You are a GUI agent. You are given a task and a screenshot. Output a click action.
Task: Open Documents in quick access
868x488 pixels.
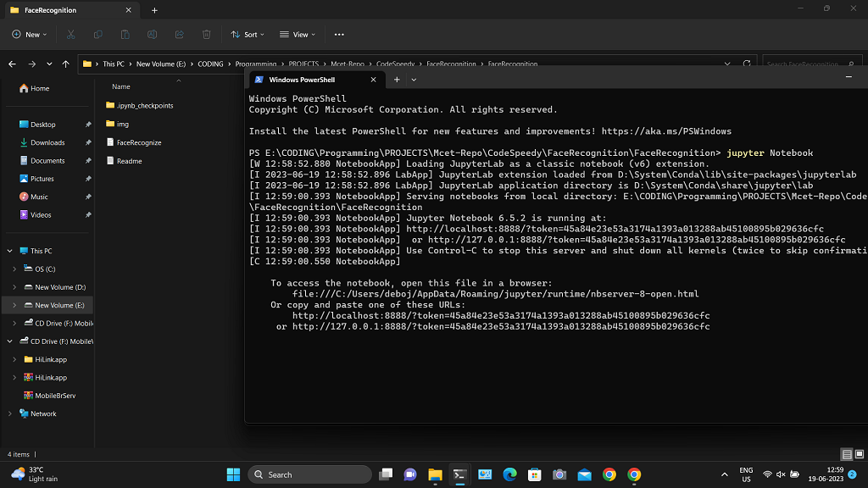(42, 160)
